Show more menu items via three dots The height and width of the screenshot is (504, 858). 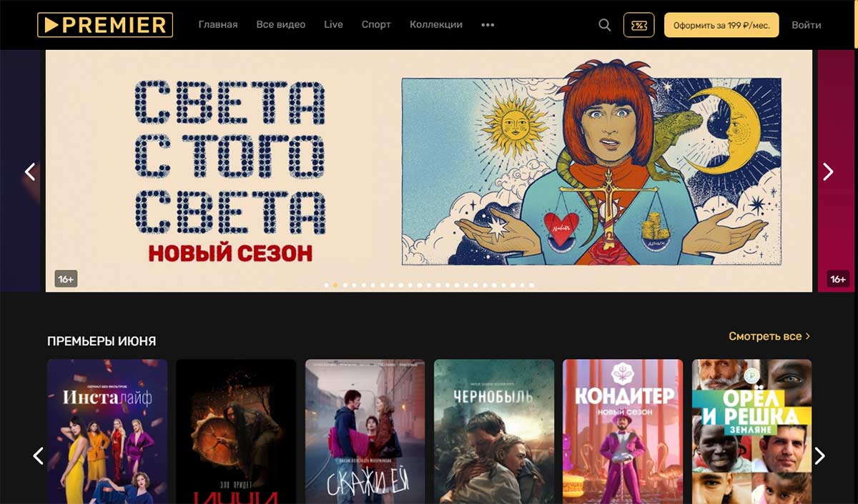click(488, 25)
